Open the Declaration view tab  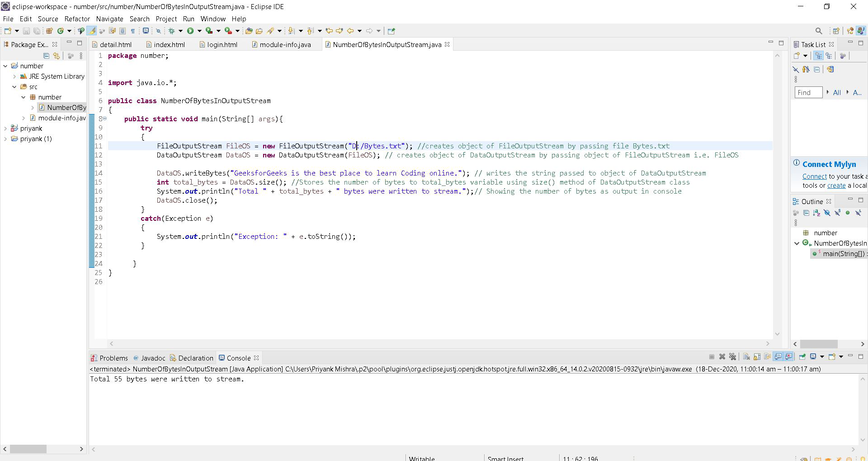point(192,358)
